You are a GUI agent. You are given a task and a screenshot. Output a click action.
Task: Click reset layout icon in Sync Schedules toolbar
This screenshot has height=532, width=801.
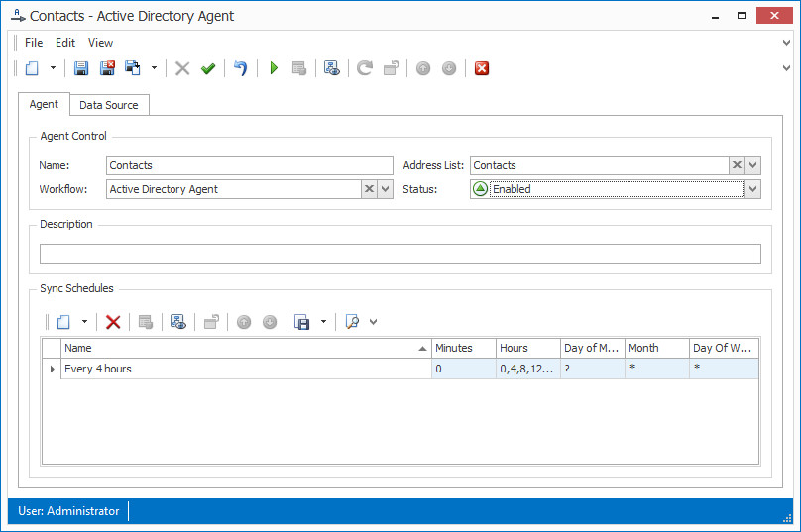(x=211, y=322)
